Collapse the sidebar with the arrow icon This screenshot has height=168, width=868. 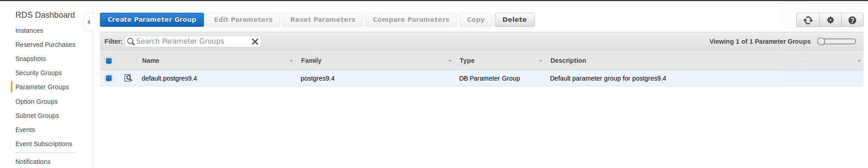[89, 22]
